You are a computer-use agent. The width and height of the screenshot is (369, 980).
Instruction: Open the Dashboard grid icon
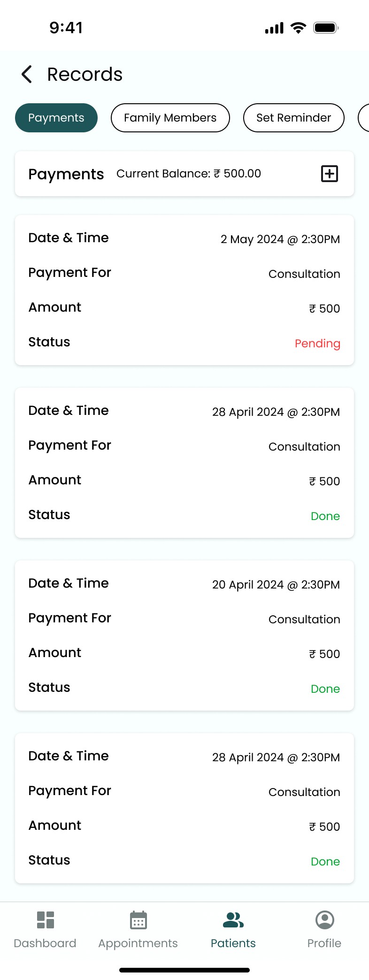click(46, 920)
